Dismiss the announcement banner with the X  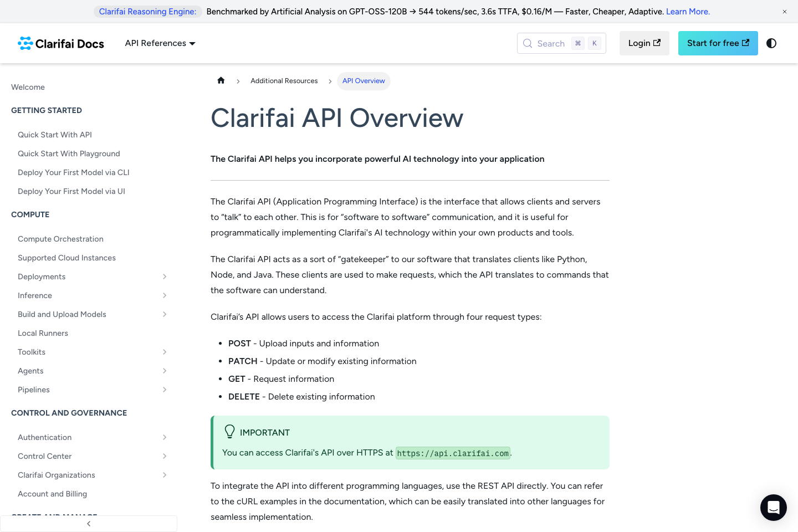(x=785, y=11)
